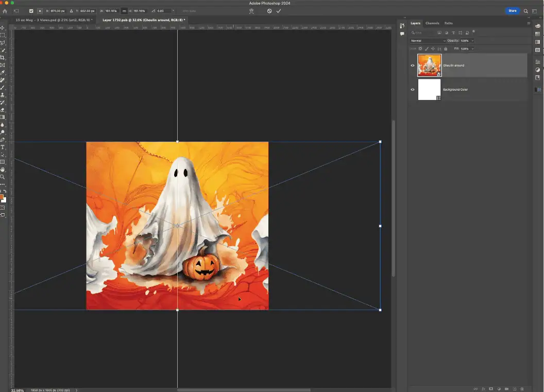Select the Horizontal Type tool
544x392 pixels.
tap(3, 147)
